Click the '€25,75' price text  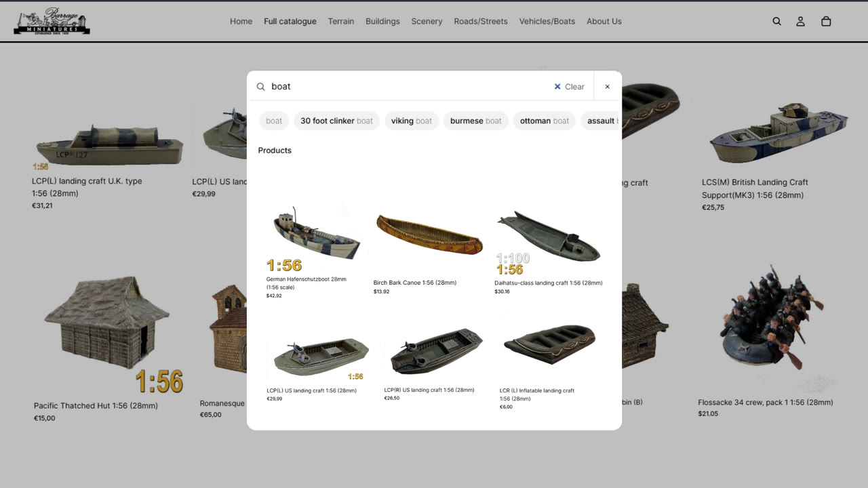point(713,207)
